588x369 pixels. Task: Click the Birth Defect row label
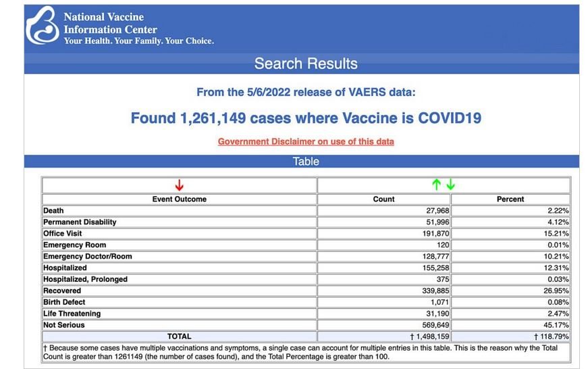(64, 302)
